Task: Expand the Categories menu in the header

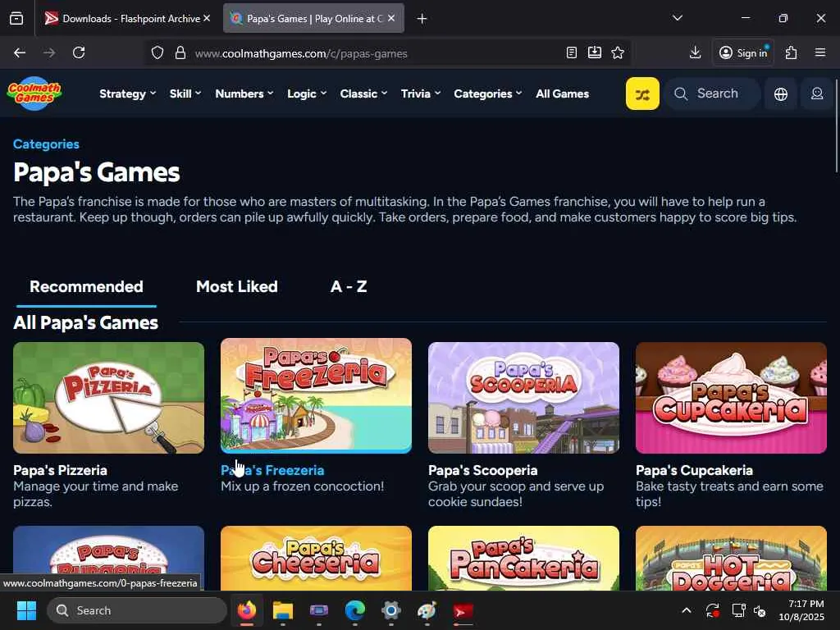Action: point(488,94)
